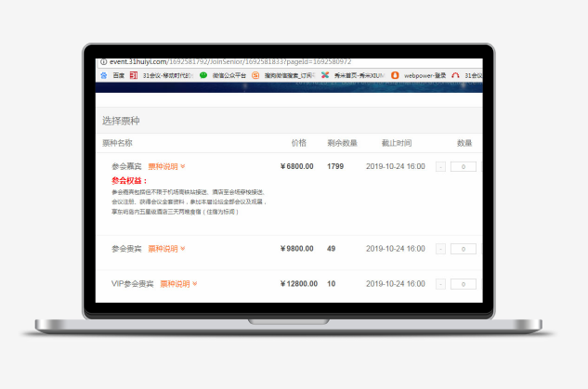Image resolution: width=588 pixels, height=389 pixels.
Task: Click remaining quantity 10
Action: pos(331,284)
